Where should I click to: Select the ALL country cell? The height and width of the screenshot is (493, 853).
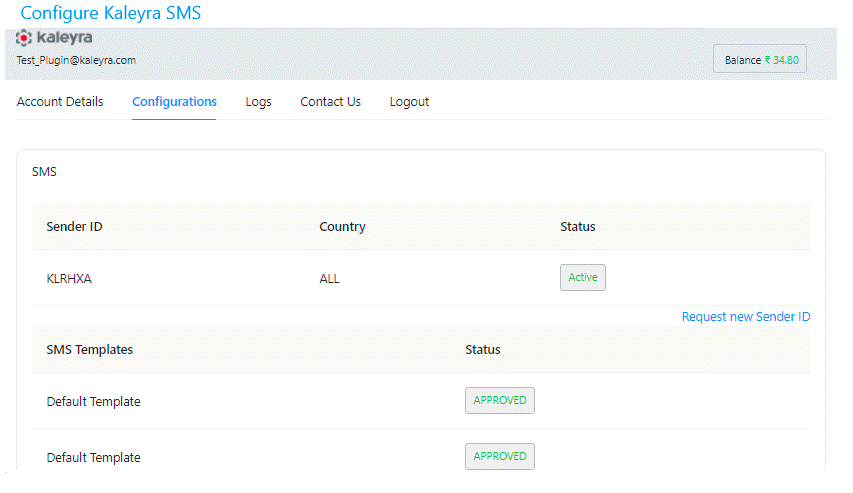(329, 279)
